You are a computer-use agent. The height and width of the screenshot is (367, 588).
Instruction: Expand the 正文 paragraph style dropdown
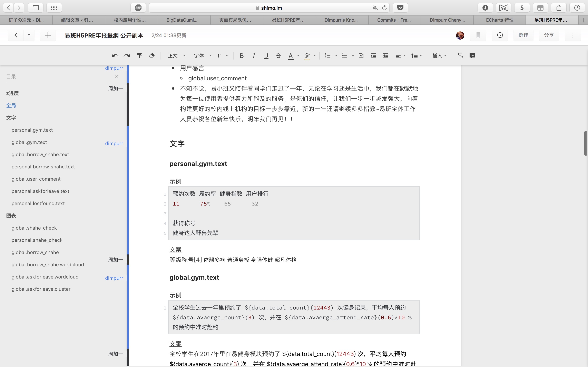pyautogui.click(x=176, y=56)
